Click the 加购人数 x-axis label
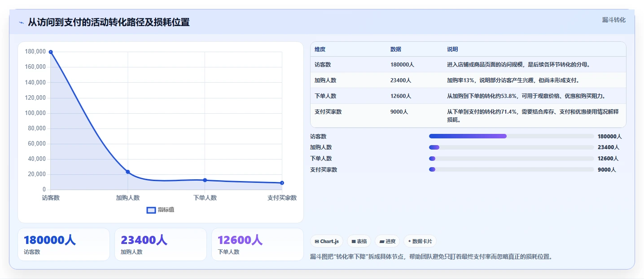644x279 pixels. click(128, 198)
